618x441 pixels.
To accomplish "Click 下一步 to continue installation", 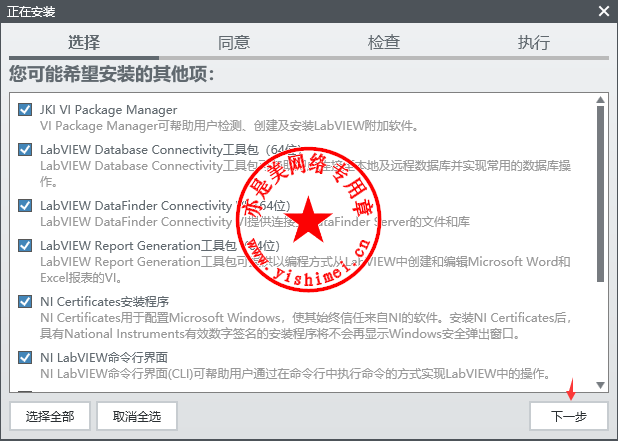I will click(x=568, y=415).
